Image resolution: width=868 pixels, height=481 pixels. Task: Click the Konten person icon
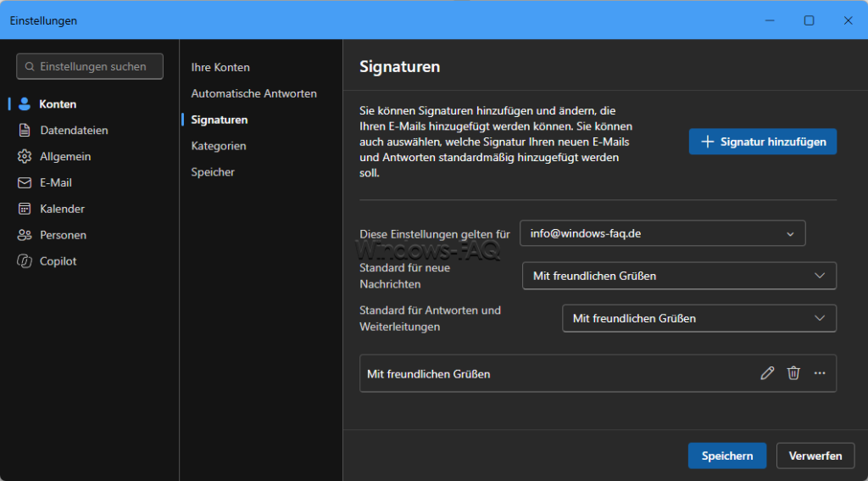(x=25, y=104)
